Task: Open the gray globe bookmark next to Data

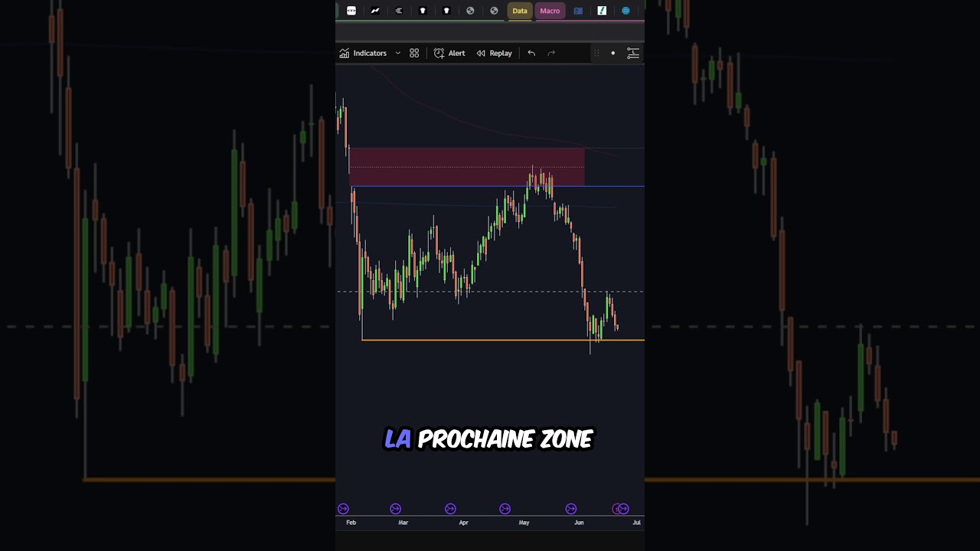Action: click(494, 11)
